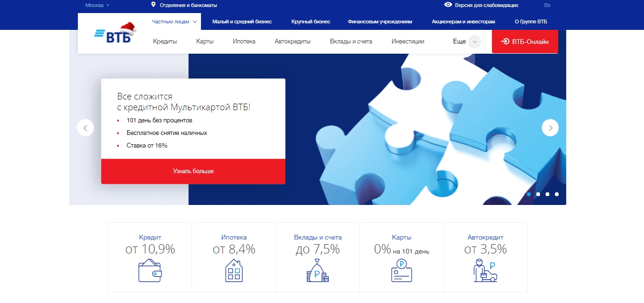Viewport: 644px width, 303px height.
Task: Expand the Частным лицам dropdown
Action: click(174, 21)
